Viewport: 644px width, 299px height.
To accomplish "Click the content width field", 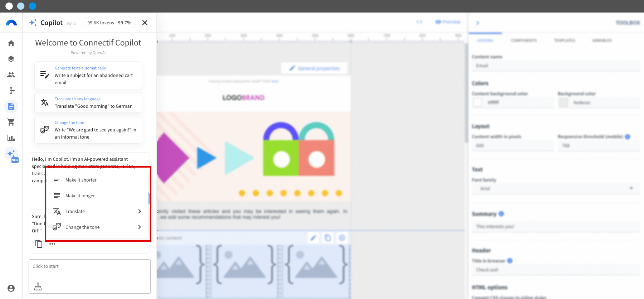I will 513,145.
